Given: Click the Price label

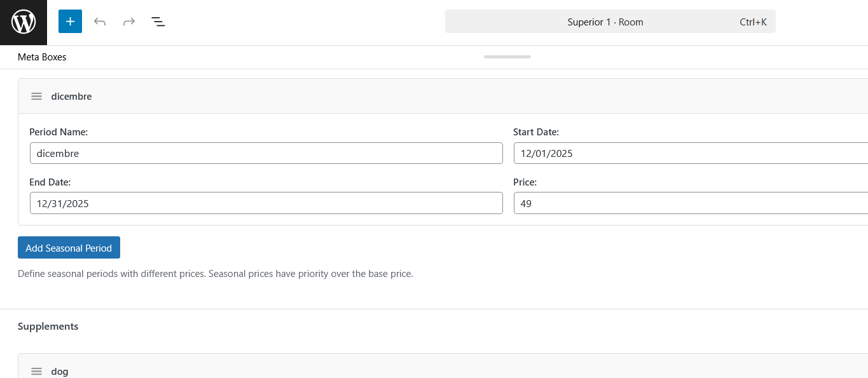Looking at the screenshot, I should (525, 182).
